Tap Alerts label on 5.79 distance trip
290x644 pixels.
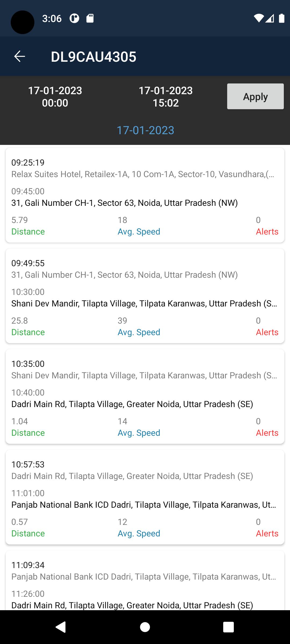click(x=267, y=232)
